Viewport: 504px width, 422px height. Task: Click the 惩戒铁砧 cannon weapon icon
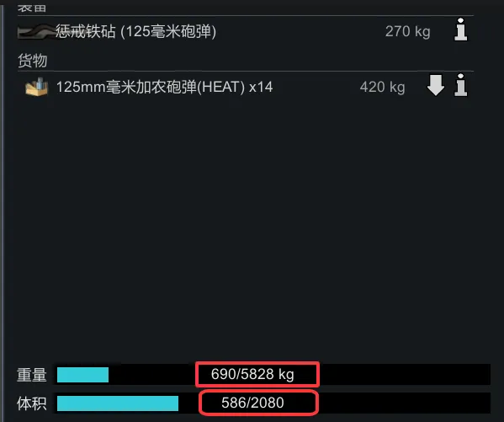[x=36, y=31]
